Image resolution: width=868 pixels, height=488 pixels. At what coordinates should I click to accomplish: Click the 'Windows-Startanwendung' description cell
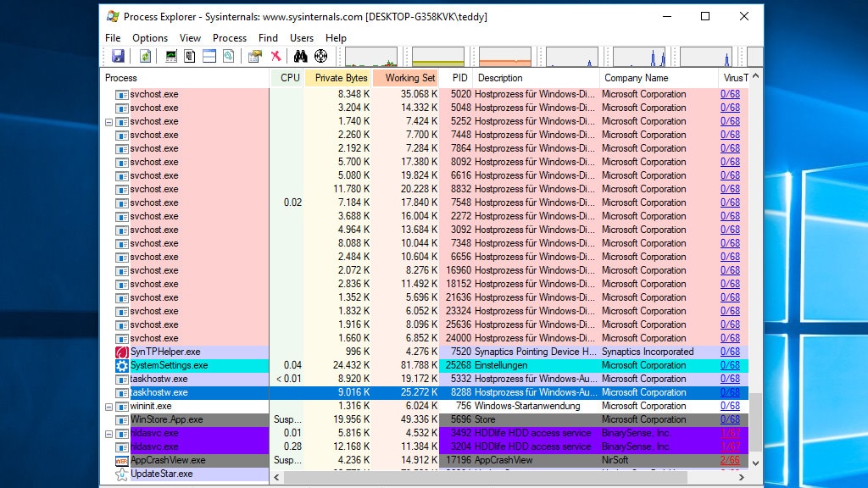527,406
